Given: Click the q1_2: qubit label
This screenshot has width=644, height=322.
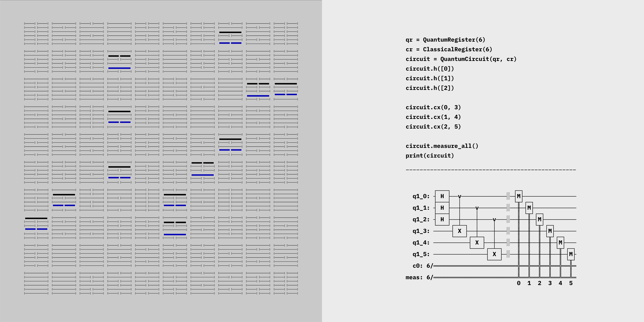Looking at the screenshot, I should pyautogui.click(x=421, y=220).
